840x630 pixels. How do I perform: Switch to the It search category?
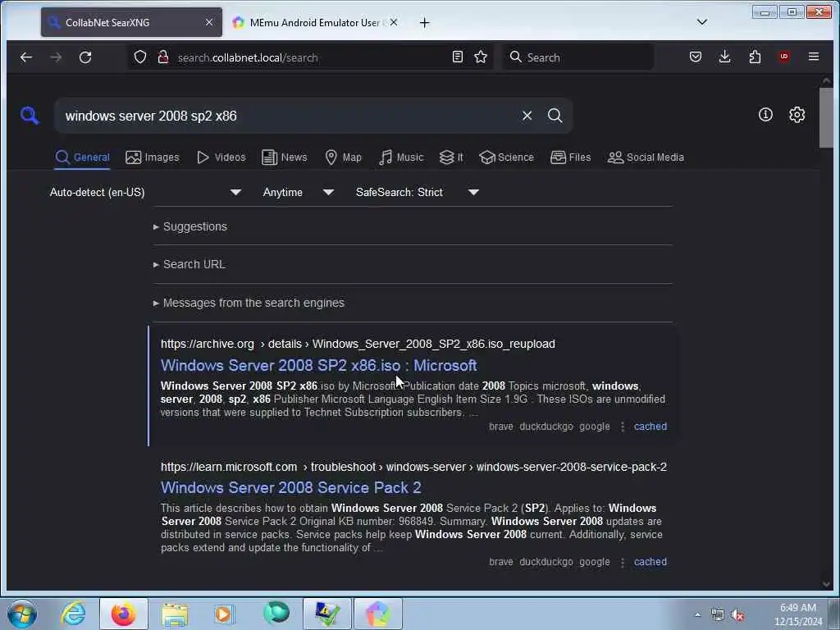[x=451, y=157]
